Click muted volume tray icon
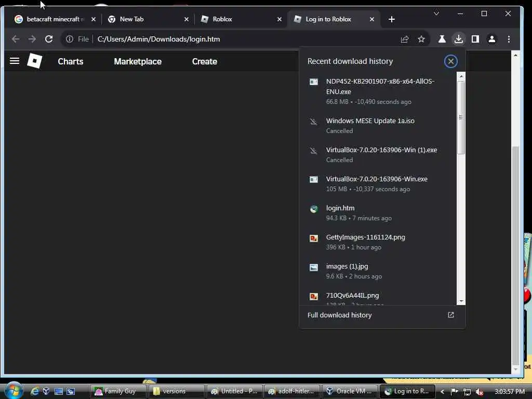Viewport: 532px width, 399px height. point(479,392)
